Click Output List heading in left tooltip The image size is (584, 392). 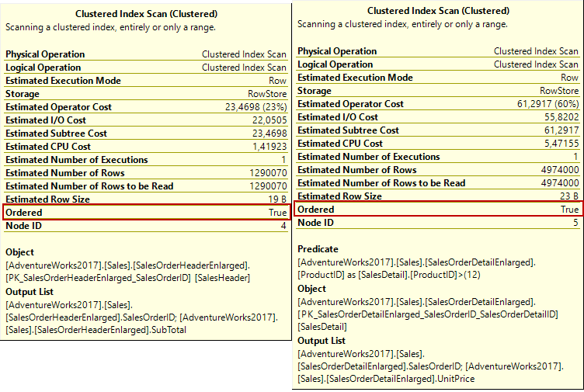tap(30, 292)
